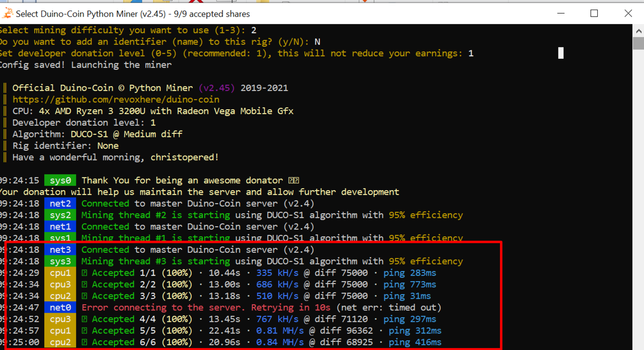Click '(net err: timed out)' text
Viewport: 644px width, 350px height.
click(x=389, y=308)
